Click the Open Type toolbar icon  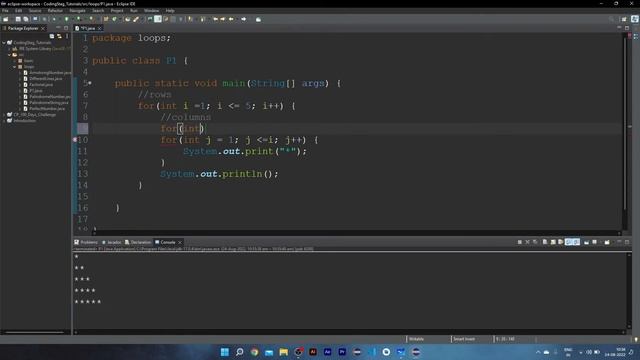(x=128, y=19)
